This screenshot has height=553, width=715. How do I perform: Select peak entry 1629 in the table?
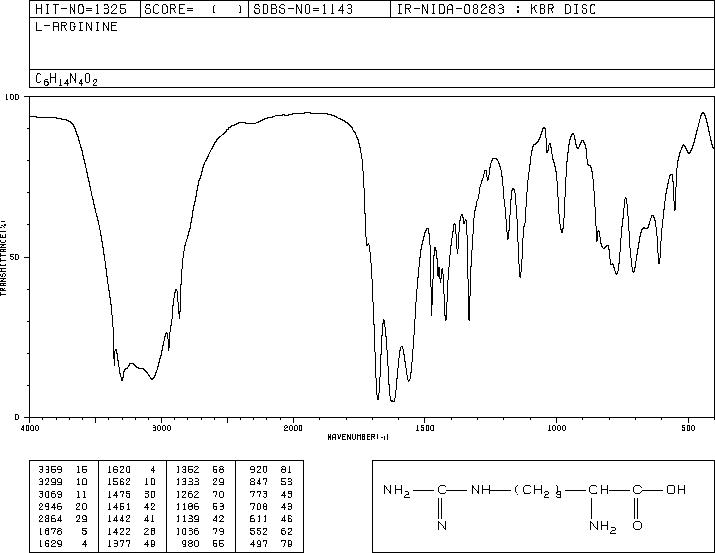click(63, 544)
